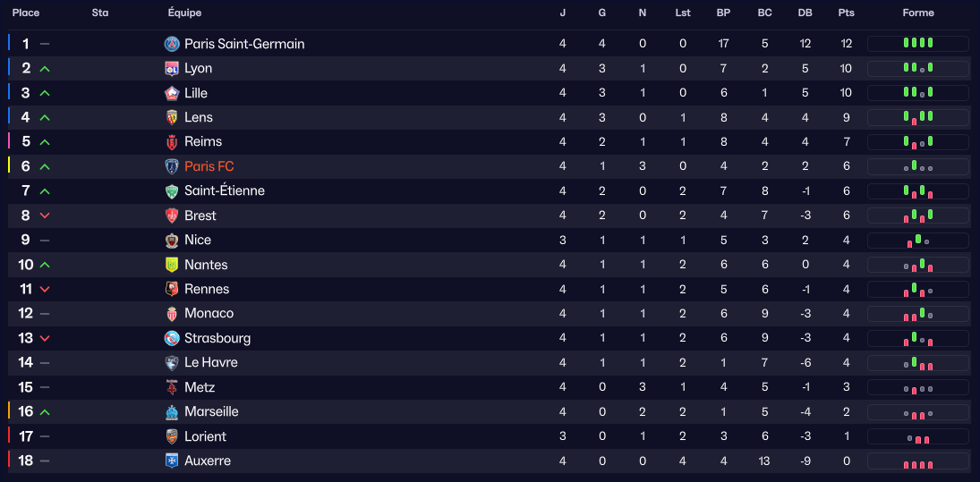This screenshot has height=482, width=980.
Task: Click the Rennes club badge
Action: (172, 289)
